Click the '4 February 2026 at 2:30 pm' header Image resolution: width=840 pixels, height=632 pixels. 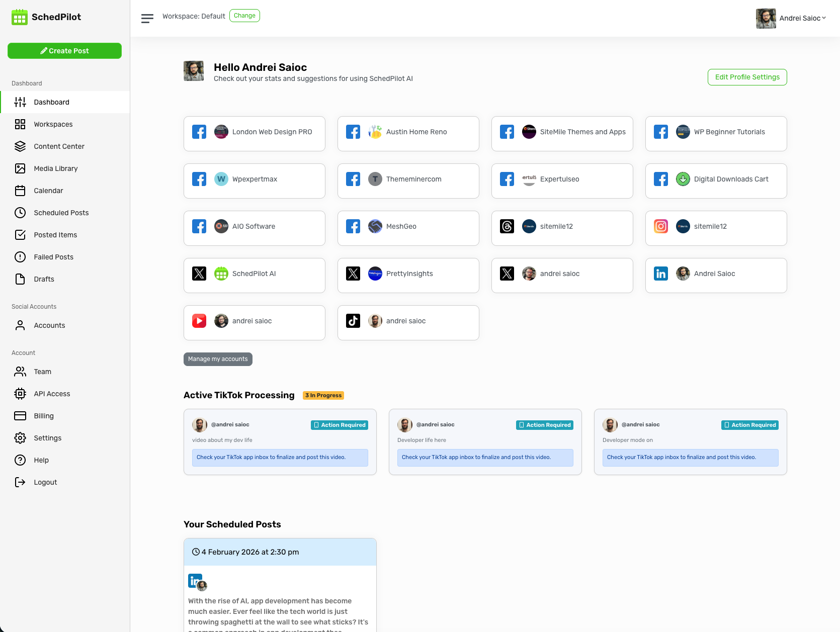[x=280, y=552]
